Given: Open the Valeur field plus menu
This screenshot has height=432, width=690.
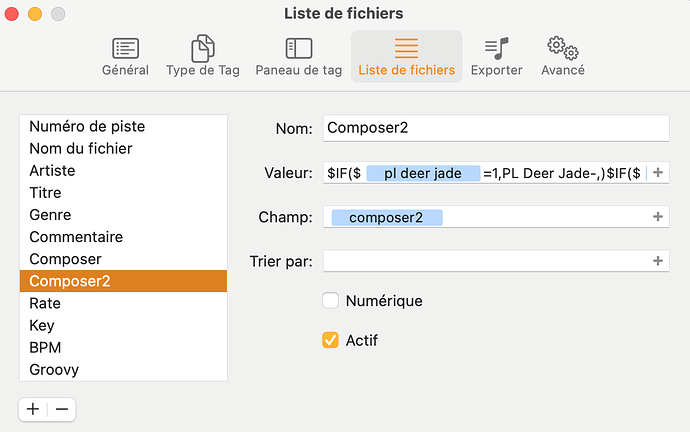Looking at the screenshot, I should click(658, 172).
